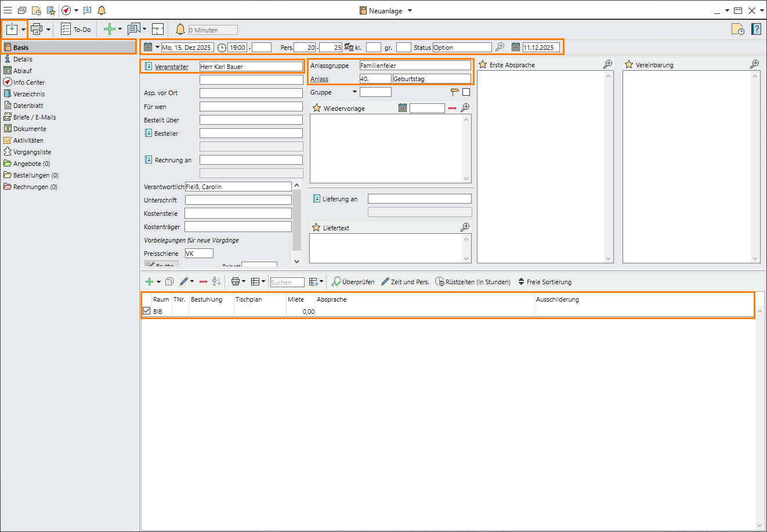The width and height of the screenshot is (767, 532).
Task: Zoom into the Erste Absprache text
Action: pos(607,64)
